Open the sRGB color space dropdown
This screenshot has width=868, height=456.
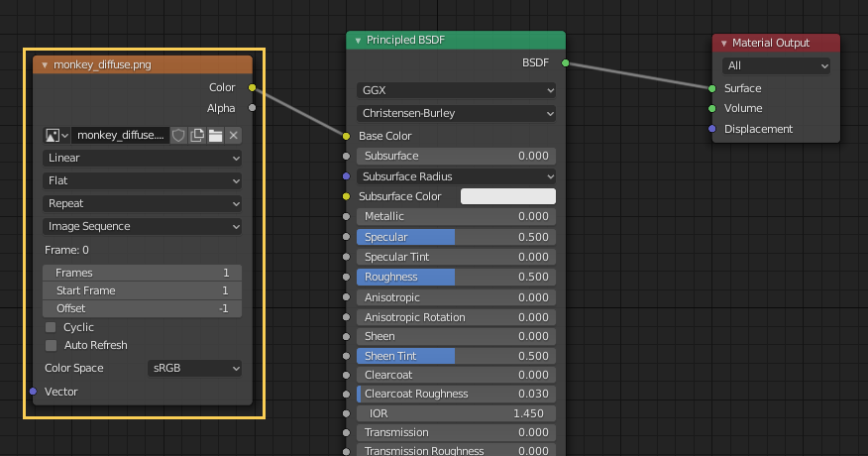(195, 368)
